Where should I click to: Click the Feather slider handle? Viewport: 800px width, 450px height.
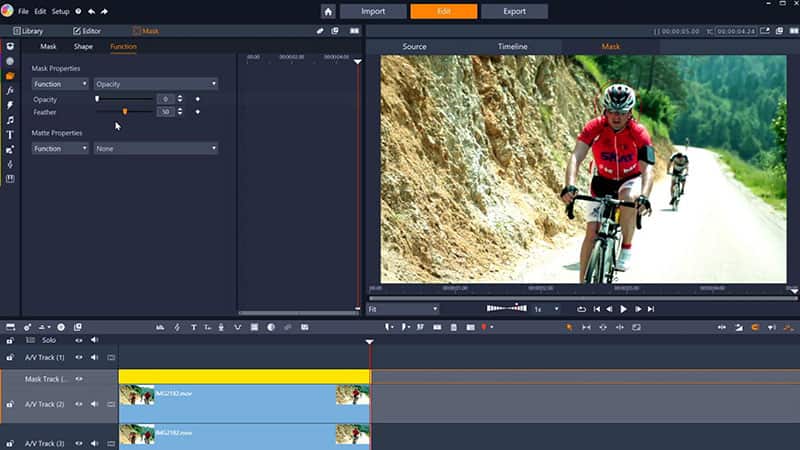coord(125,112)
